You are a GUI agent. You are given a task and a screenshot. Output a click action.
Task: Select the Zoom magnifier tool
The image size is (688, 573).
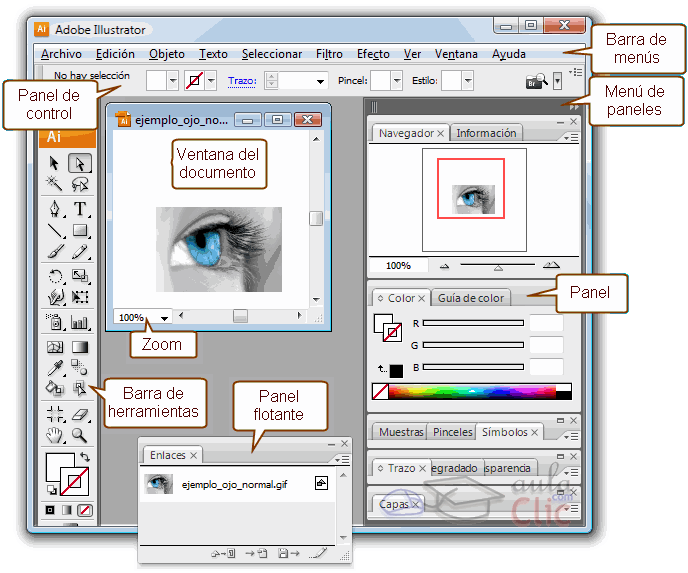pos(79,435)
